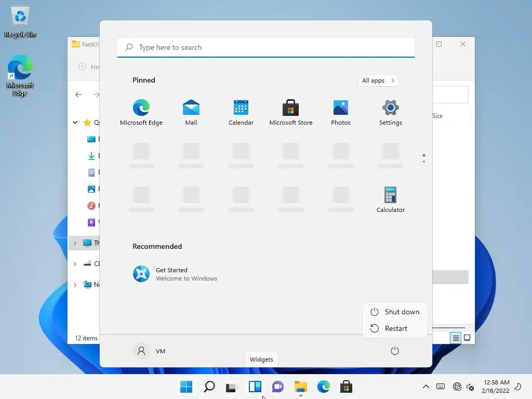
Task: Open the notification moon icon
Action: coord(518,387)
